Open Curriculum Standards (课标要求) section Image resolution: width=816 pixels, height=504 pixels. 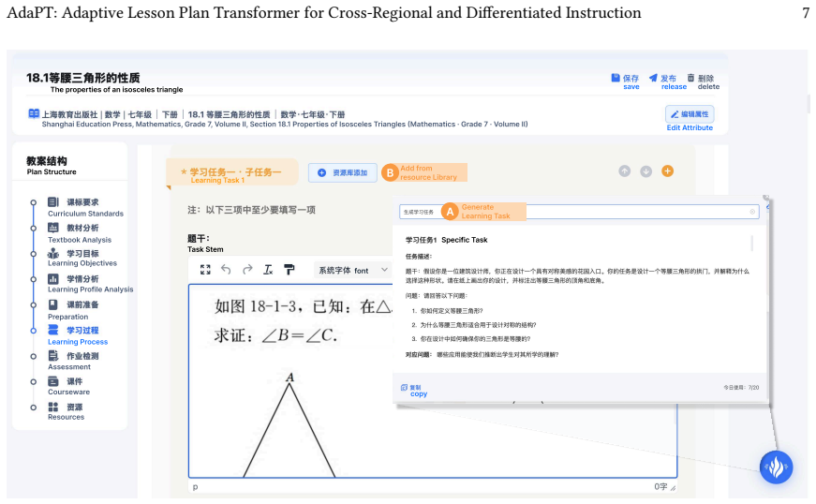82,202
